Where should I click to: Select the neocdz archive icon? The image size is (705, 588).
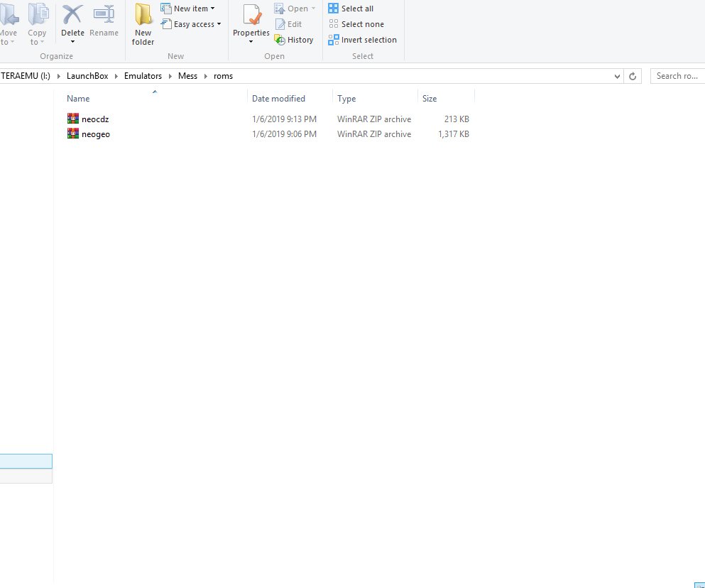click(73, 119)
